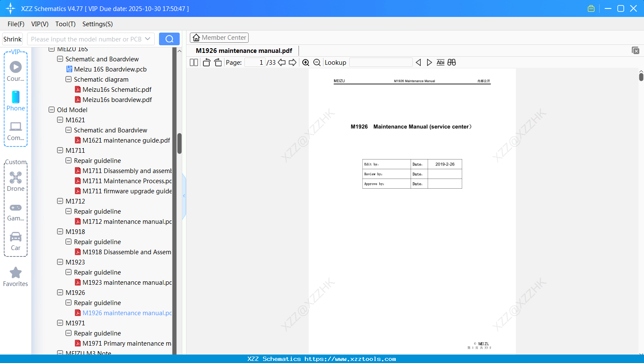
Task: Select the Game console category icon
Action: [x=16, y=212]
